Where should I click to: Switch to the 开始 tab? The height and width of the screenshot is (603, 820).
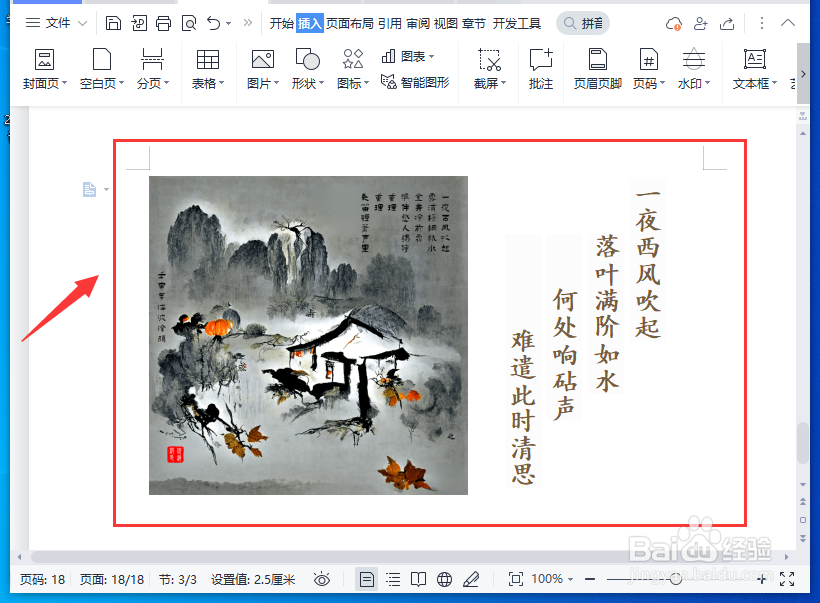[282, 24]
